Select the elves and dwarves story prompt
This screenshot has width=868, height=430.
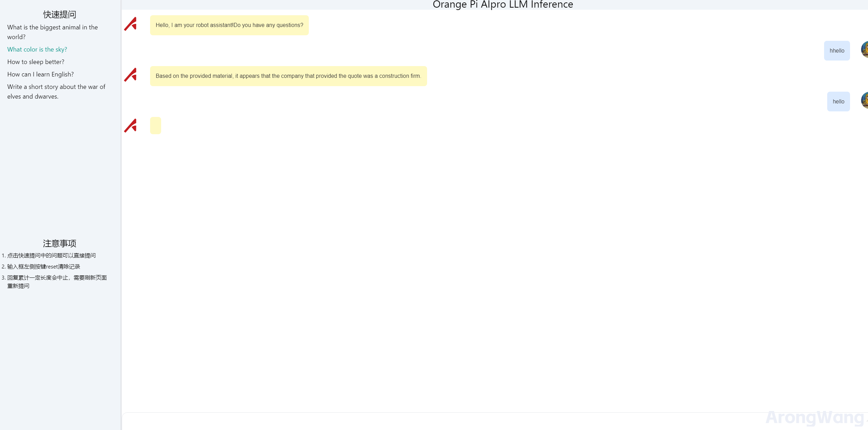coord(56,92)
